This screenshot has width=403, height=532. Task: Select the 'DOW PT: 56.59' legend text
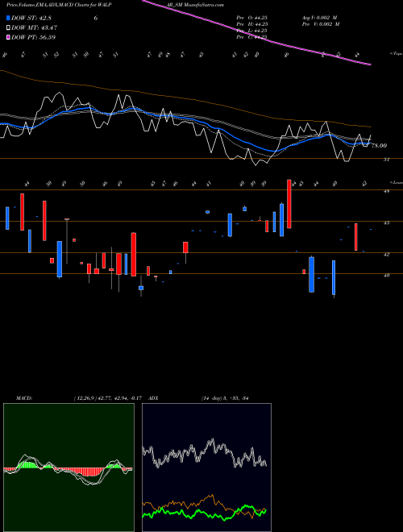coord(34,37)
